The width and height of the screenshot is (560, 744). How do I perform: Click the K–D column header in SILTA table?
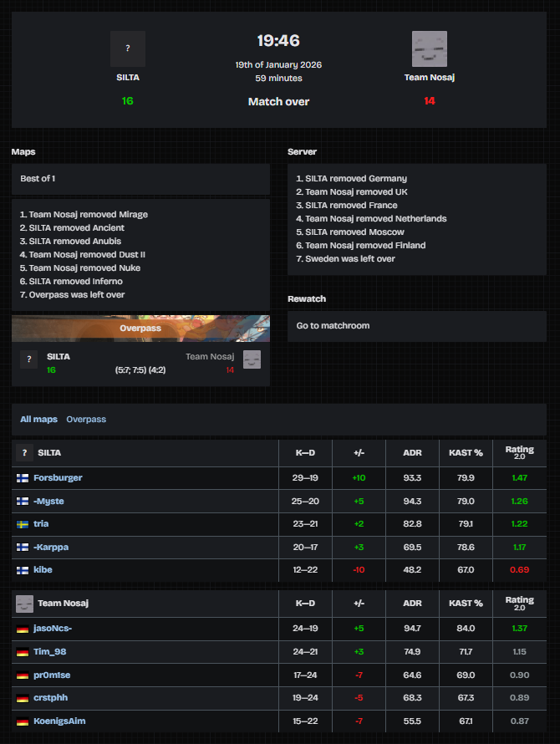(305, 453)
